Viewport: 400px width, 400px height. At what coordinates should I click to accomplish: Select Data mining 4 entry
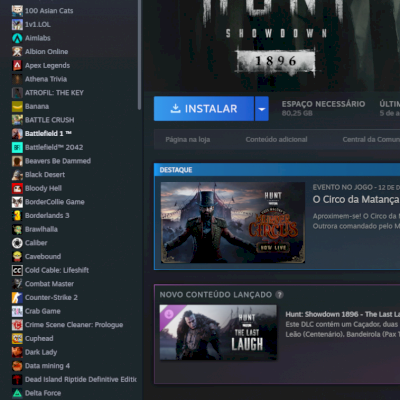(47, 366)
